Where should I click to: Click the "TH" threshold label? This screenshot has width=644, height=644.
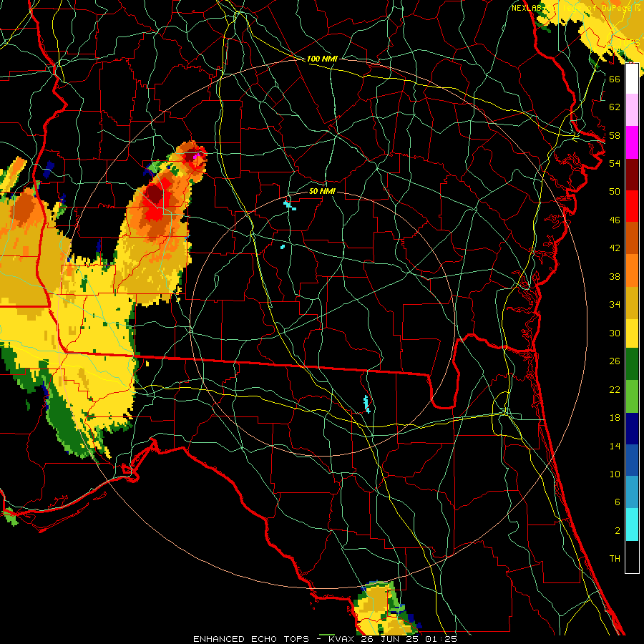click(x=615, y=559)
